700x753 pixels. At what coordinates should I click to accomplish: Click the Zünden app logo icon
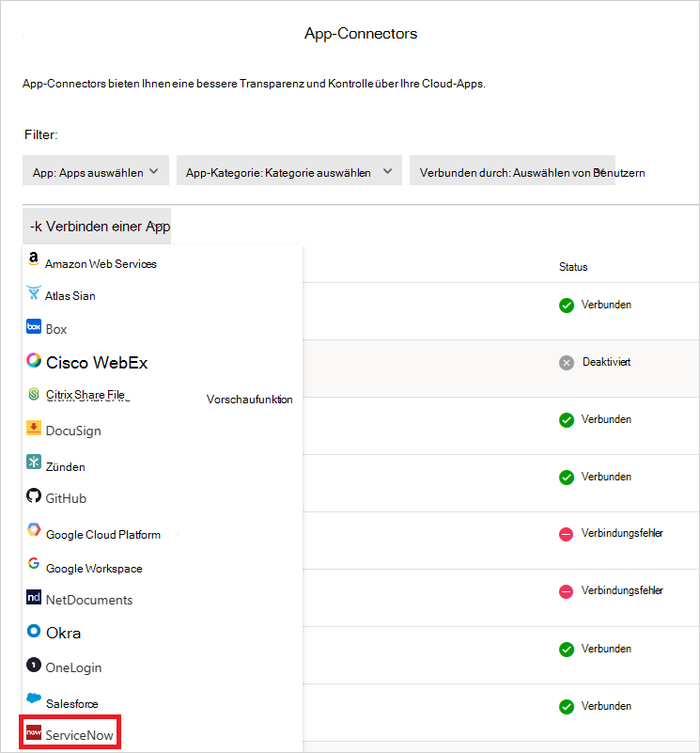34,462
